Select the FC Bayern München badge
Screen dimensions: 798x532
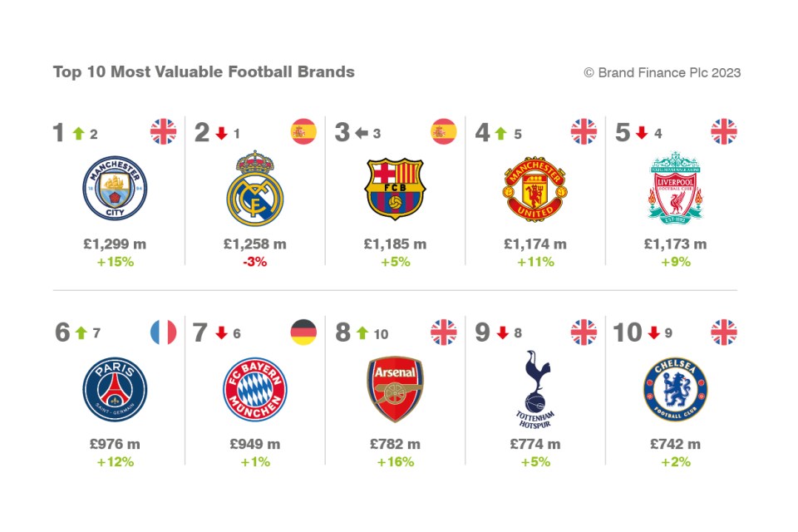click(255, 389)
